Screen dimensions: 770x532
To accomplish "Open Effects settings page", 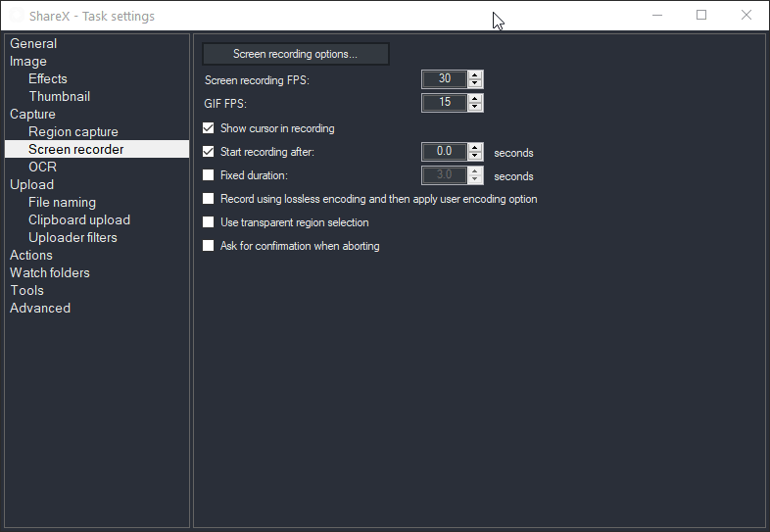I will tap(48, 79).
